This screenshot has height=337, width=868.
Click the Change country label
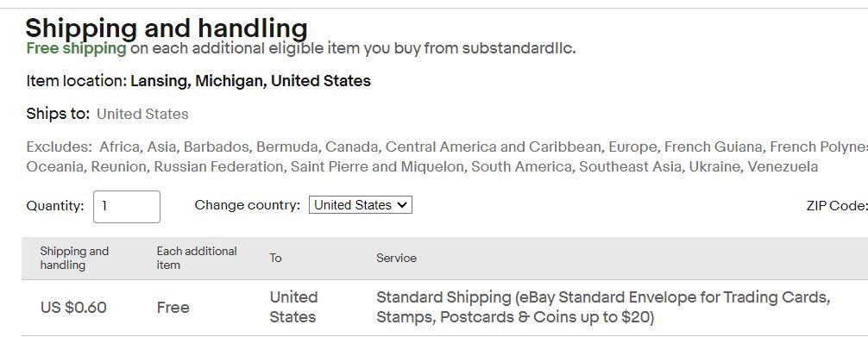pyautogui.click(x=248, y=205)
